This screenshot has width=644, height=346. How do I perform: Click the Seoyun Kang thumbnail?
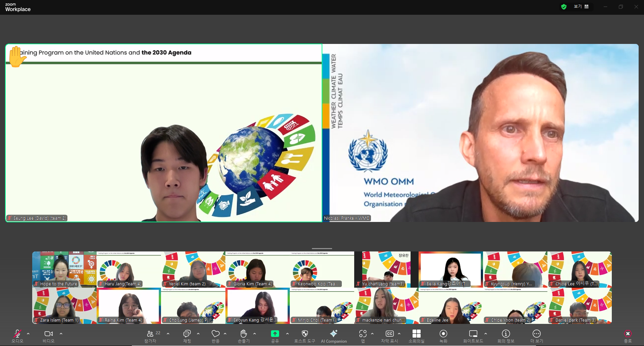coord(258,306)
